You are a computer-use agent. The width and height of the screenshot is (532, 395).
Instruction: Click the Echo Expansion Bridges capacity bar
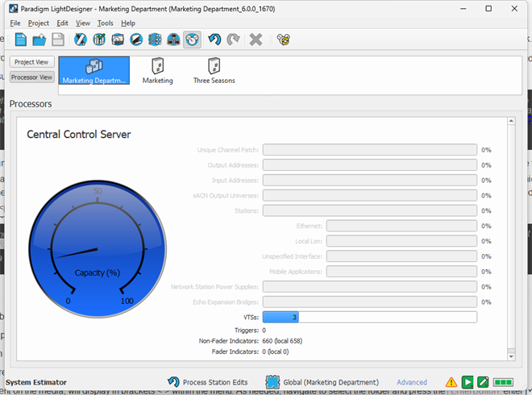(x=370, y=302)
